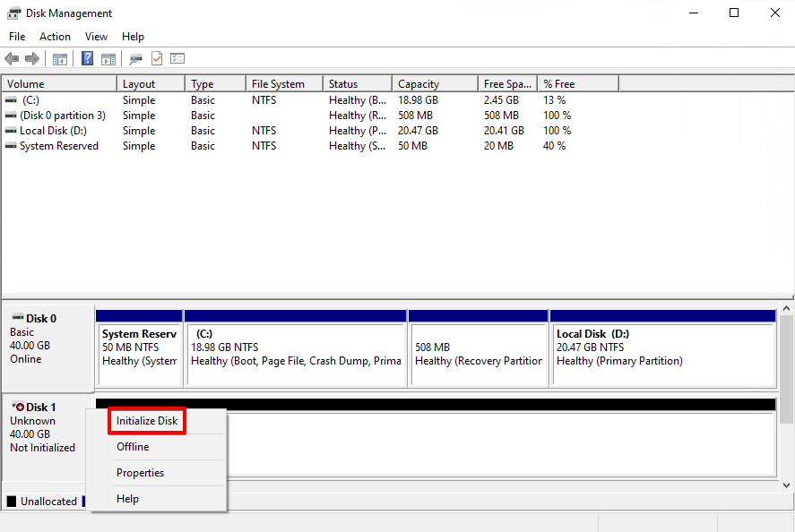795x532 pixels.
Task: Choose Properties from the context menu
Action: click(x=141, y=473)
